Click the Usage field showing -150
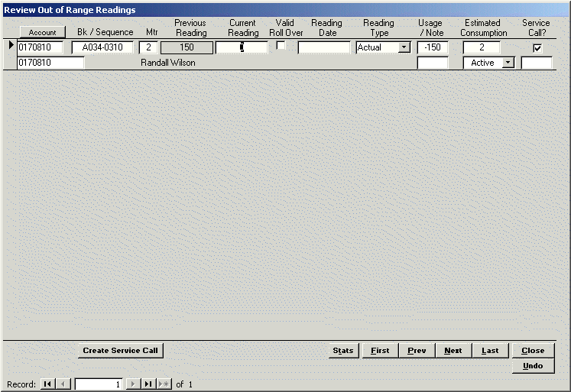This screenshot has width=571, height=392. [432, 47]
